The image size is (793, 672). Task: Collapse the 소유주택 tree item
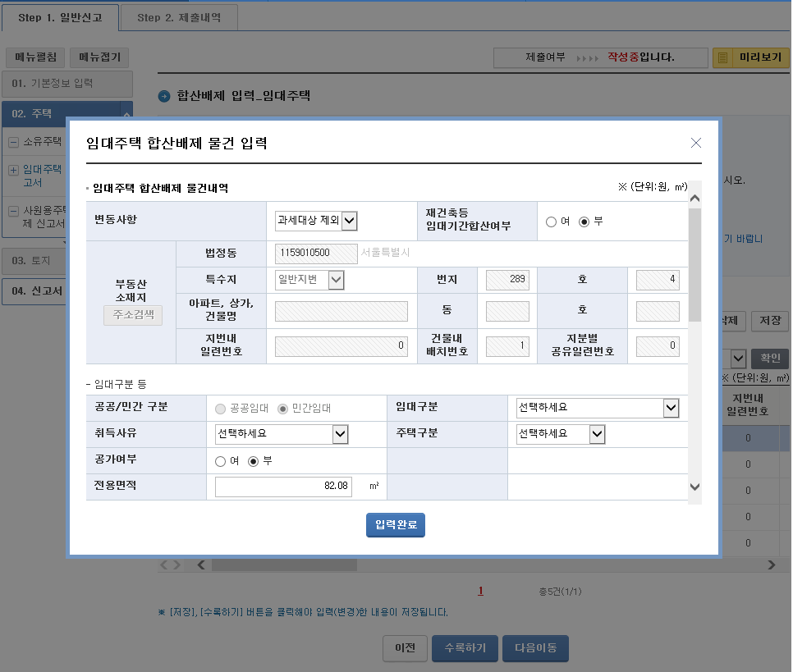(x=15, y=140)
